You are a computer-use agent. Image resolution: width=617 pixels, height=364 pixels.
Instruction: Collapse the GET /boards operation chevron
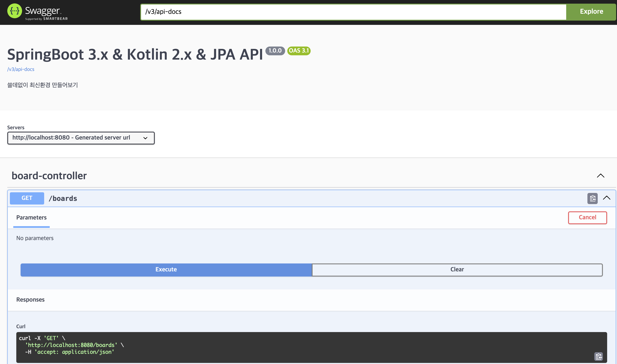(x=606, y=198)
